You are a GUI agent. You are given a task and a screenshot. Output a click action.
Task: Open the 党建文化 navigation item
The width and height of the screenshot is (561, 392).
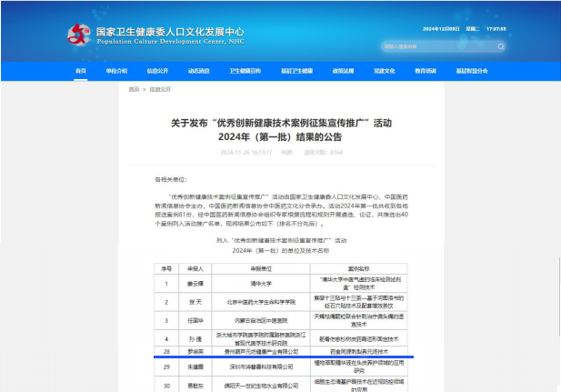coord(384,70)
